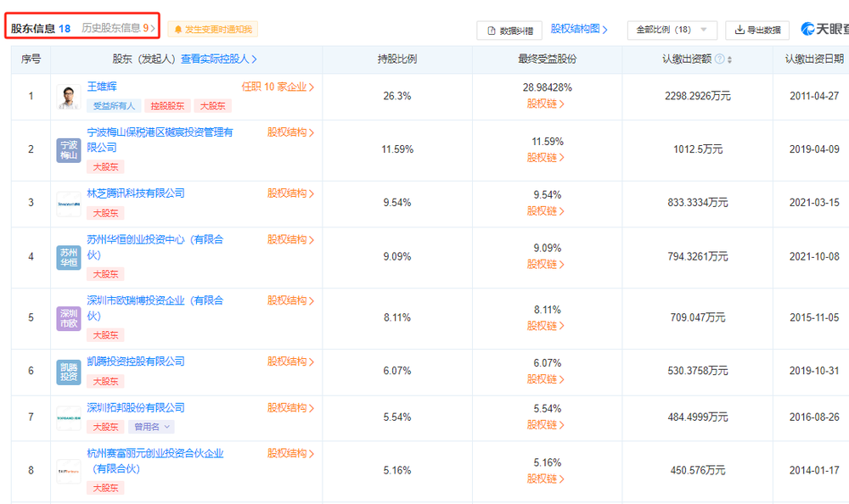
Task: Select the 2021-03-15 date cell
Action: tap(814, 203)
